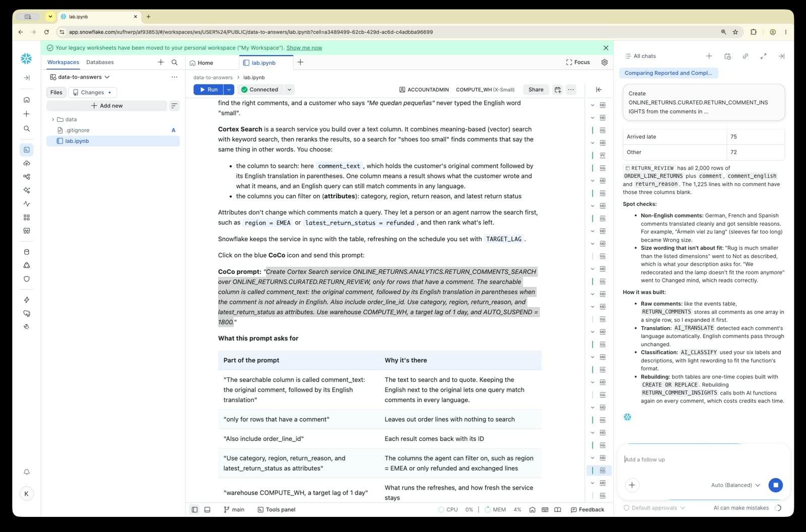Toggle Focus mode
The image size is (806, 532).
578,62
